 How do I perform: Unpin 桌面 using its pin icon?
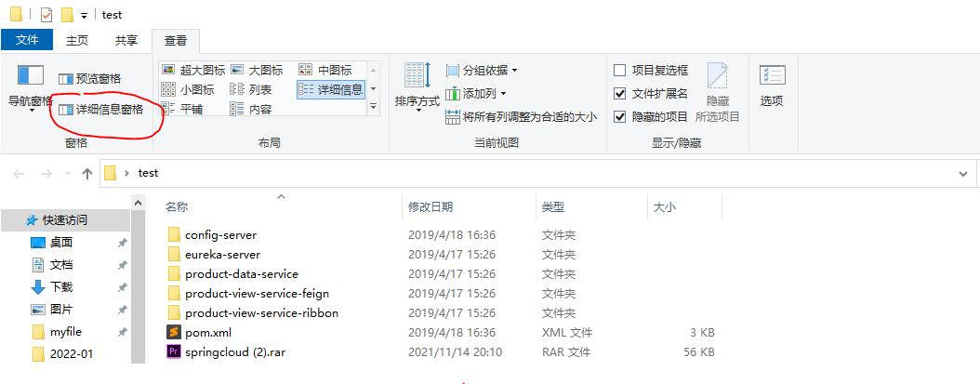coord(123,243)
